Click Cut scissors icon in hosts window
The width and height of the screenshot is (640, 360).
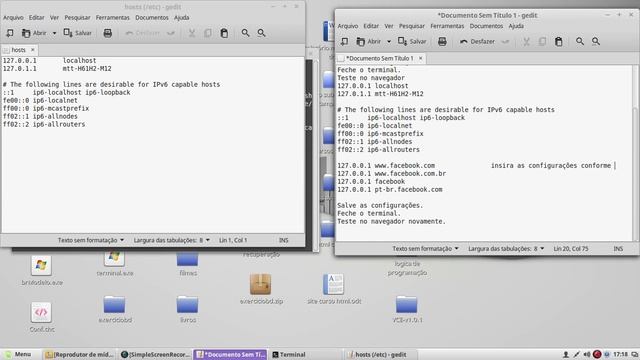191,33
